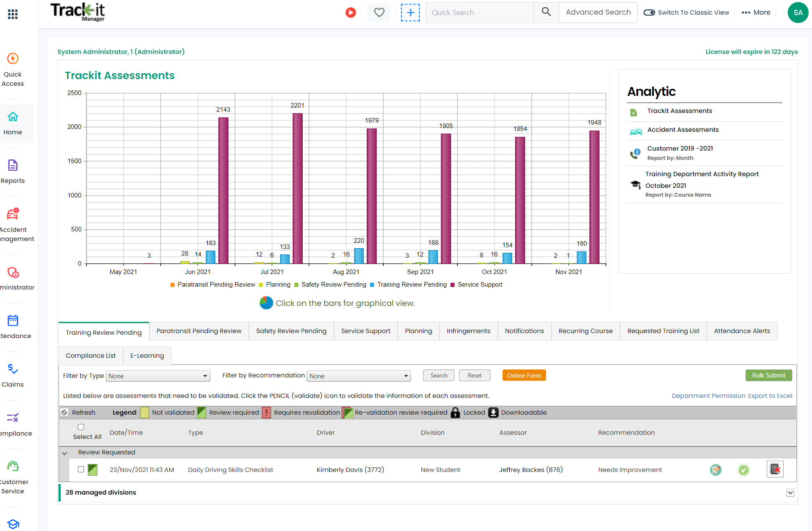Click the heart favorites icon in the top bar
The height and width of the screenshot is (531, 812).
tap(379, 12)
